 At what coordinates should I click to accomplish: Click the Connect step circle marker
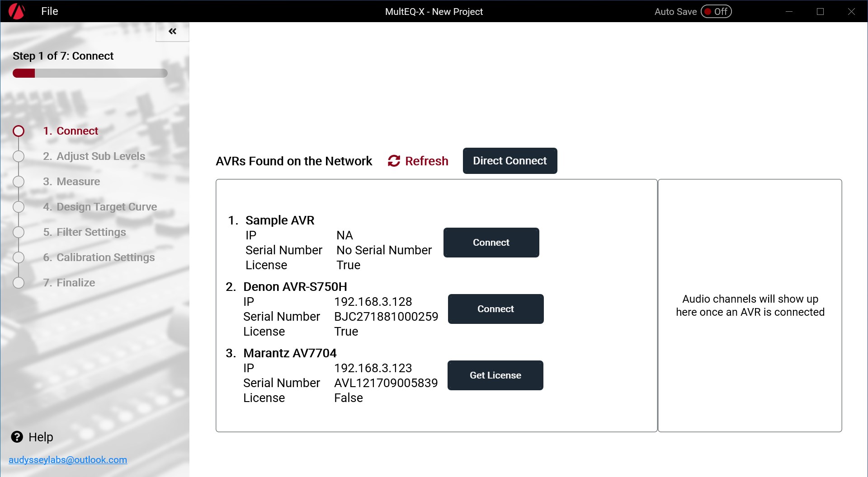click(19, 131)
